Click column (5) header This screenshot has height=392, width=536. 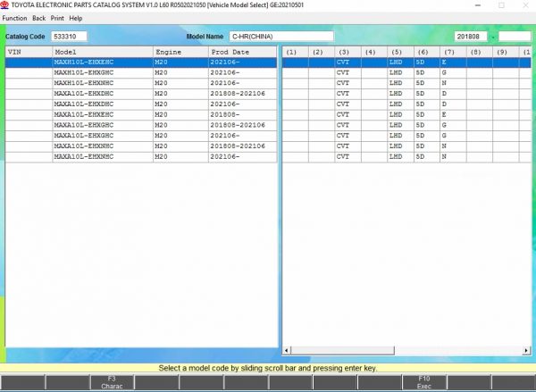pos(400,52)
